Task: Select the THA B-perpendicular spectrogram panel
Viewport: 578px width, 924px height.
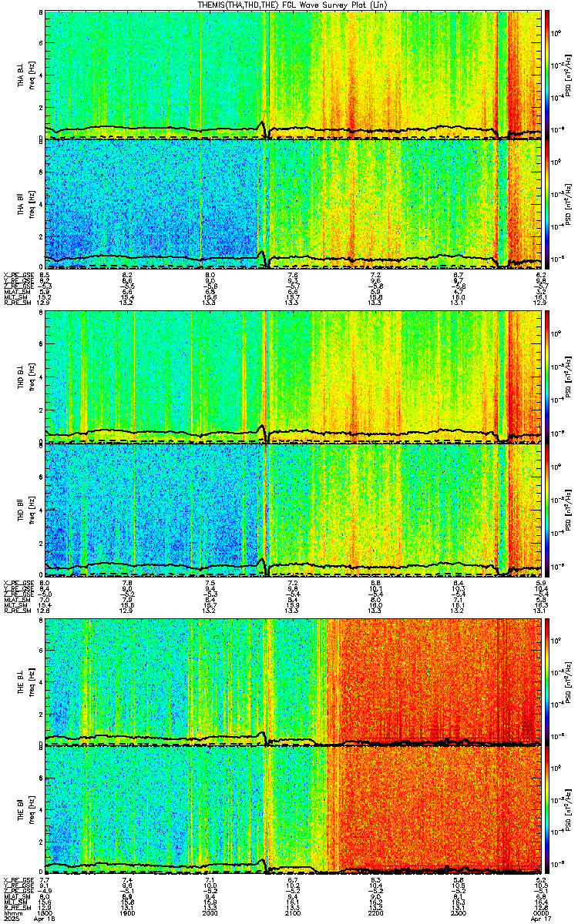Action: coord(292,75)
